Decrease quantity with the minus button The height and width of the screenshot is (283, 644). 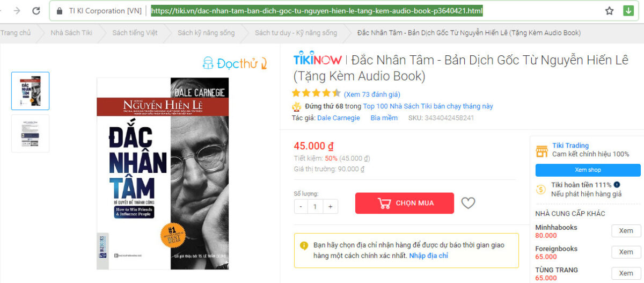tap(301, 206)
